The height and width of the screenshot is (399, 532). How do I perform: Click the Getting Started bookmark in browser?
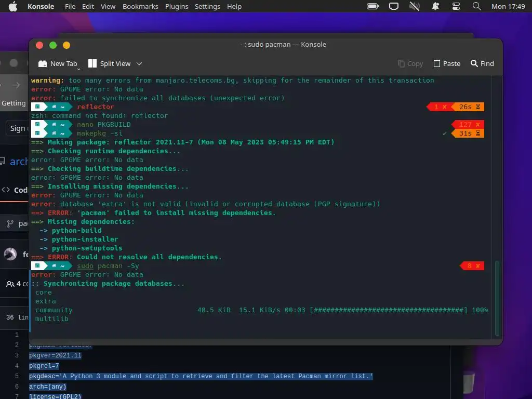tap(14, 103)
